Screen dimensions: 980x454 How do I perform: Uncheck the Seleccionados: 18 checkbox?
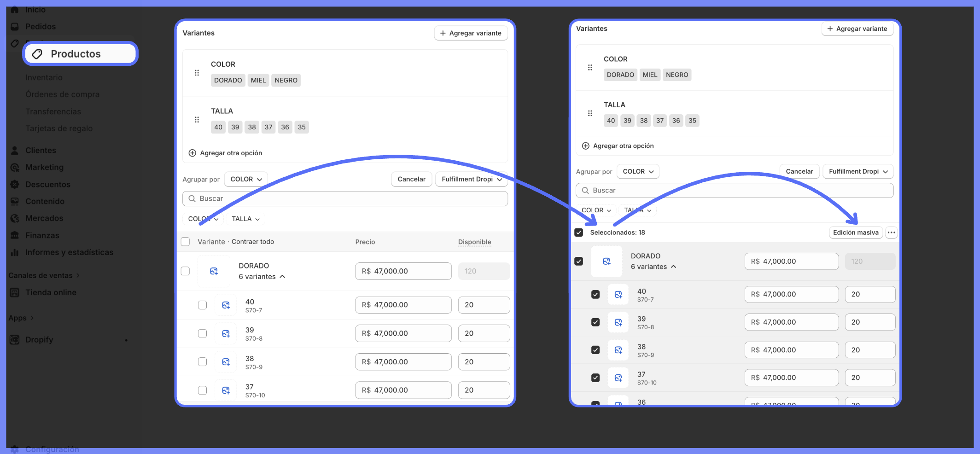(579, 233)
